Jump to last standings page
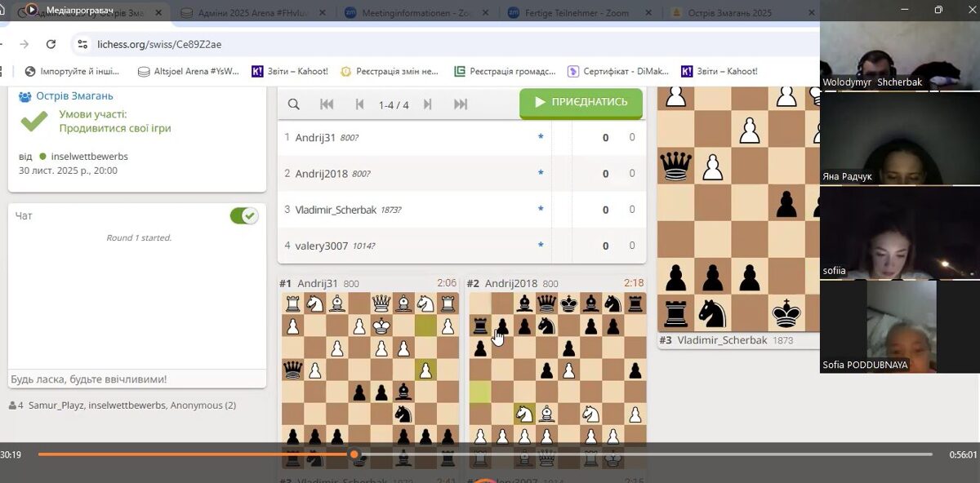Image resolution: width=980 pixels, height=483 pixels. click(461, 104)
